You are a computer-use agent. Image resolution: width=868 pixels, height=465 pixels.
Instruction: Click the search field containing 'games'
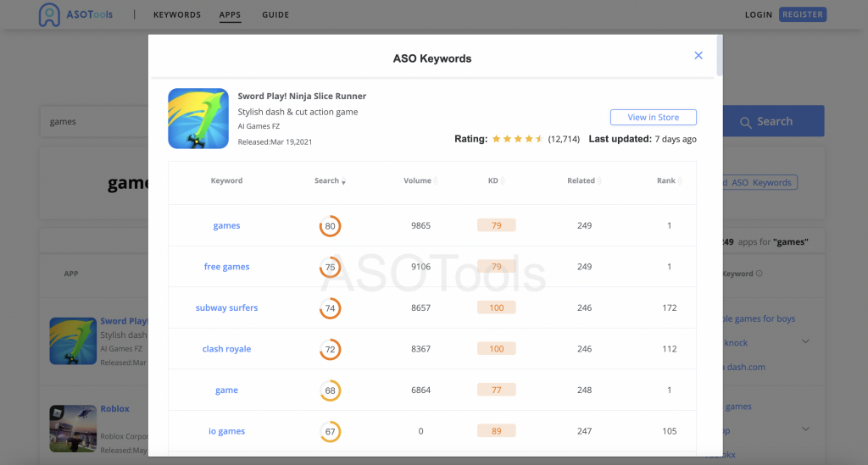click(94, 122)
